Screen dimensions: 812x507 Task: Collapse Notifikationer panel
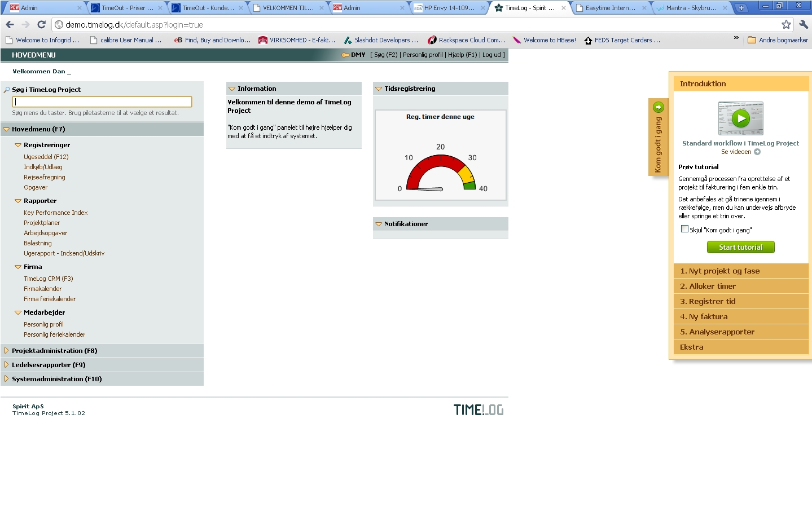[379, 224]
